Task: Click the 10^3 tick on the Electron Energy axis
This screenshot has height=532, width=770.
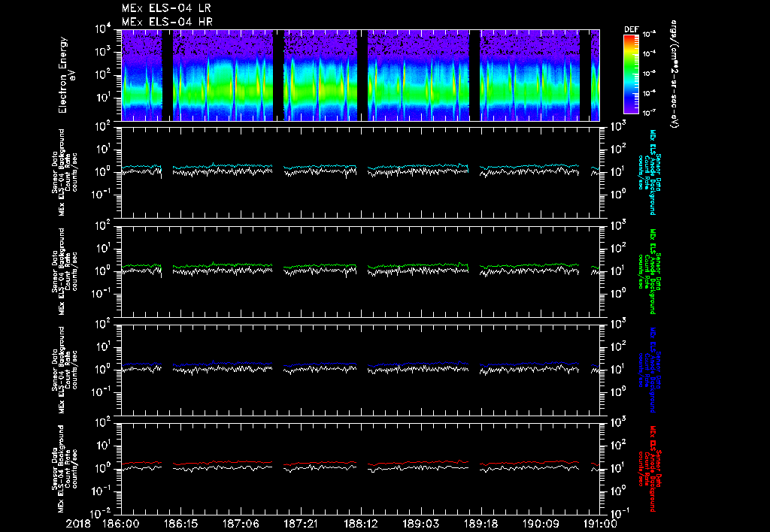Action: click(x=104, y=53)
